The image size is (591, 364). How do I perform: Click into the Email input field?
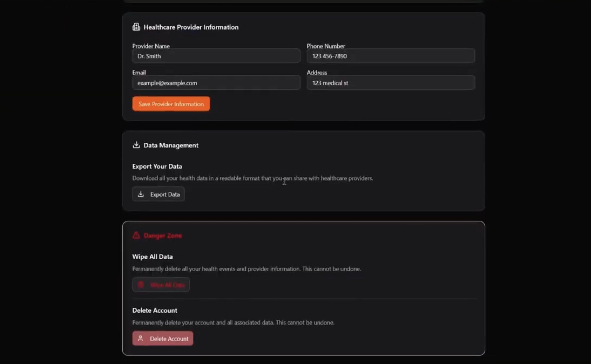(216, 83)
